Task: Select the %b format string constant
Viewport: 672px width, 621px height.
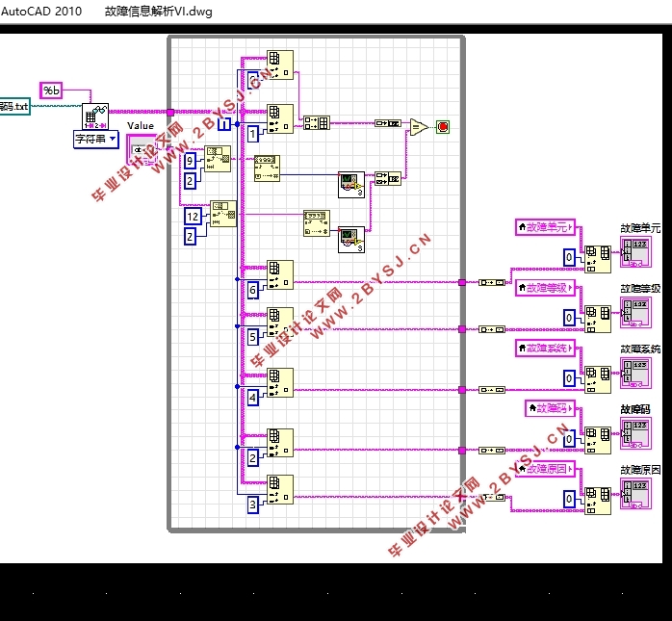Action: pos(51,91)
